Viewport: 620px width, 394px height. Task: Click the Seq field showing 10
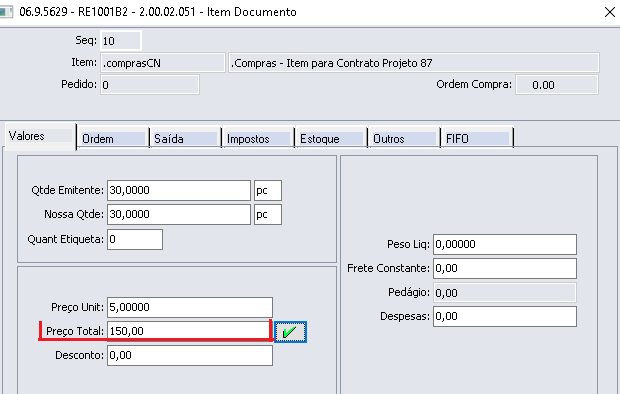click(121, 41)
